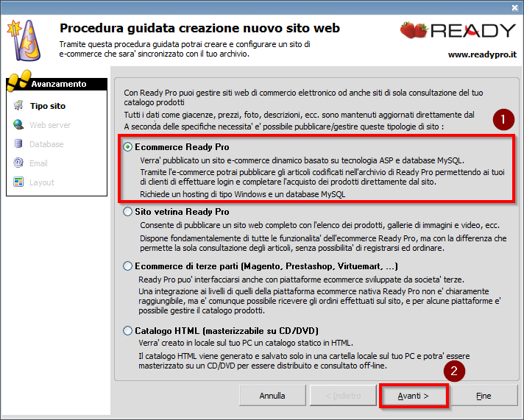Click the wizard hat icon in header

click(24, 40)
